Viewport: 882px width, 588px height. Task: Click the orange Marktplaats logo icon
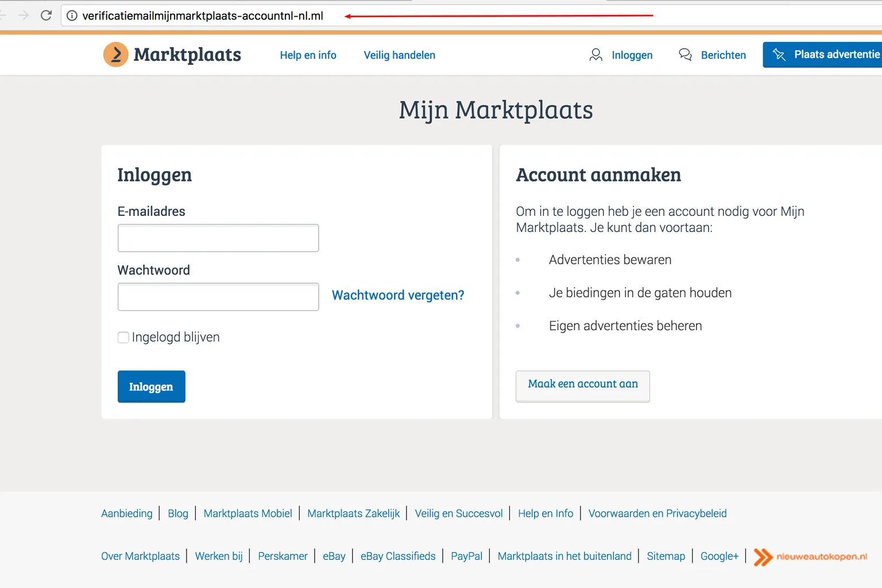(115, 55)
